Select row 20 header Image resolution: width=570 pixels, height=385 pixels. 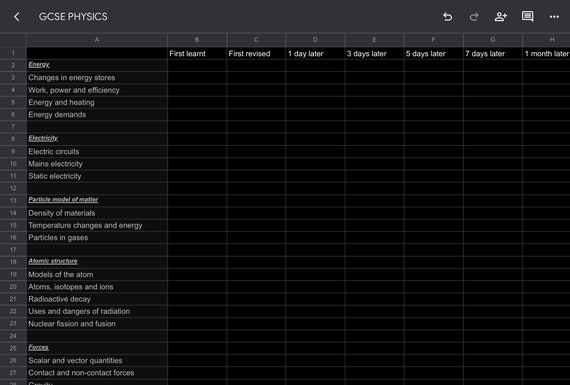point(13,287)
